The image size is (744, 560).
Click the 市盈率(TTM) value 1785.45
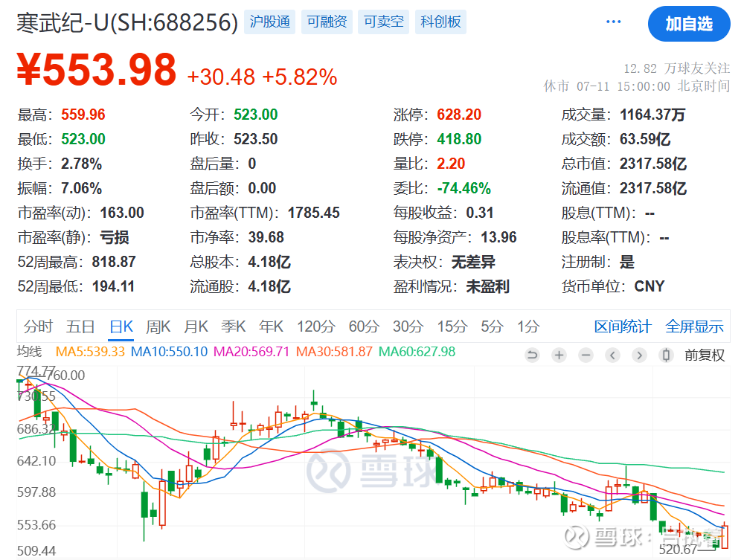pyautogui.click(x=314, y=213)
